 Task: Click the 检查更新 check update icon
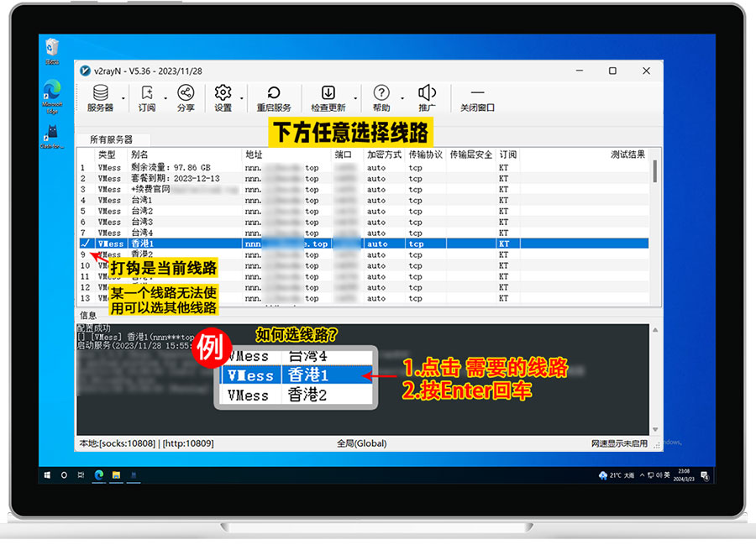click(x=328, y=97)
